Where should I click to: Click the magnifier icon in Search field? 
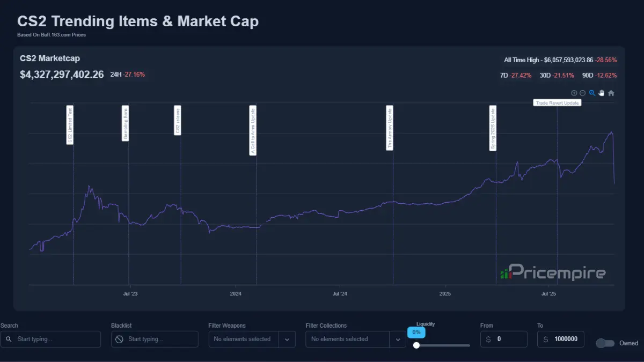pyautogui.click(x=9, y=339)
